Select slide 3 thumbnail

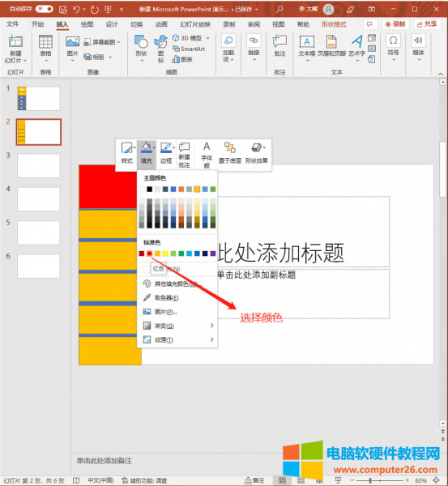pos(38,165)
